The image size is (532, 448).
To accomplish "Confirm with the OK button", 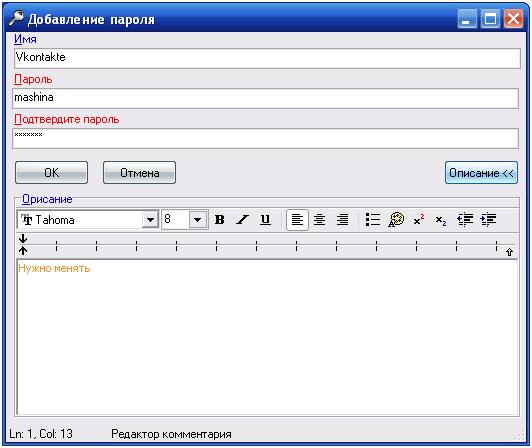I will (x=52, y=173).
